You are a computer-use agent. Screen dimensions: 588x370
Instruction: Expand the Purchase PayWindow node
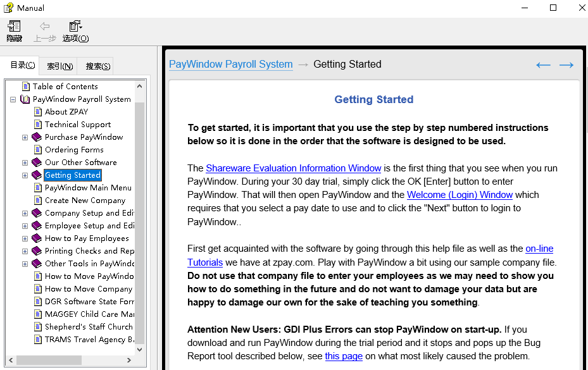[x=25, y=138]
